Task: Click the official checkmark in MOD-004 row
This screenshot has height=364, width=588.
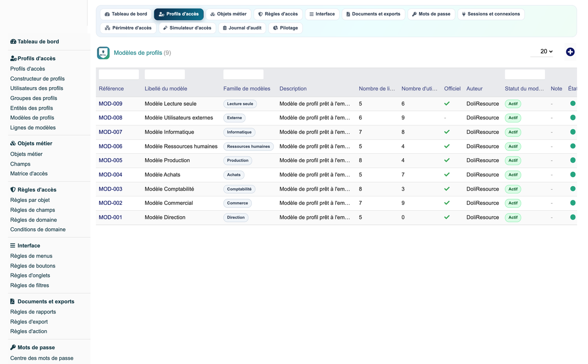Action: point(447,174)
